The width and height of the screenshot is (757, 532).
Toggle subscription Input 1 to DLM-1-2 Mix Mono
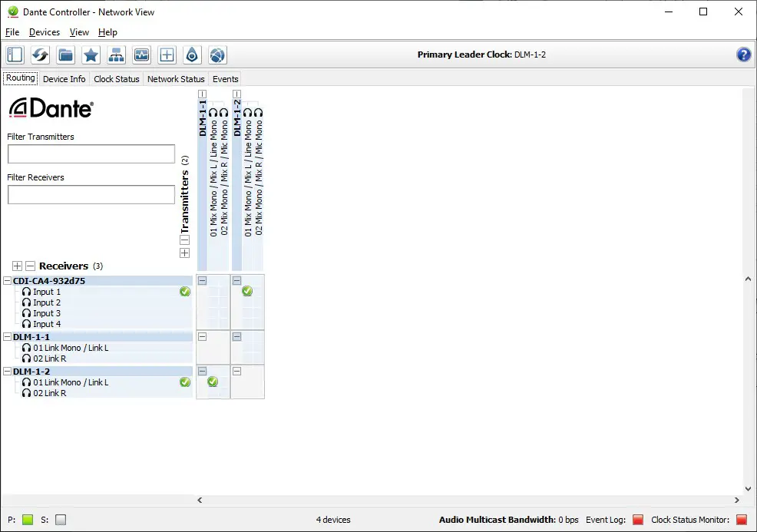pos(247,291)
